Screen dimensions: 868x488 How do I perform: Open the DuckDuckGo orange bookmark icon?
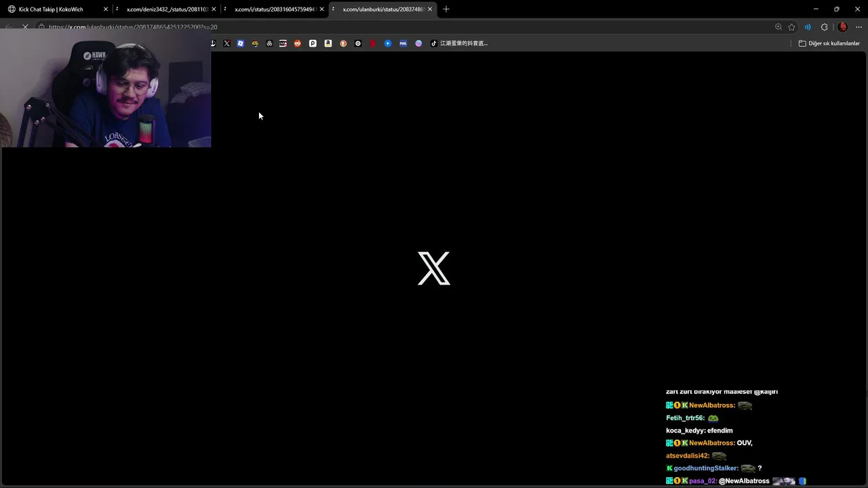[x=343, y=43]
